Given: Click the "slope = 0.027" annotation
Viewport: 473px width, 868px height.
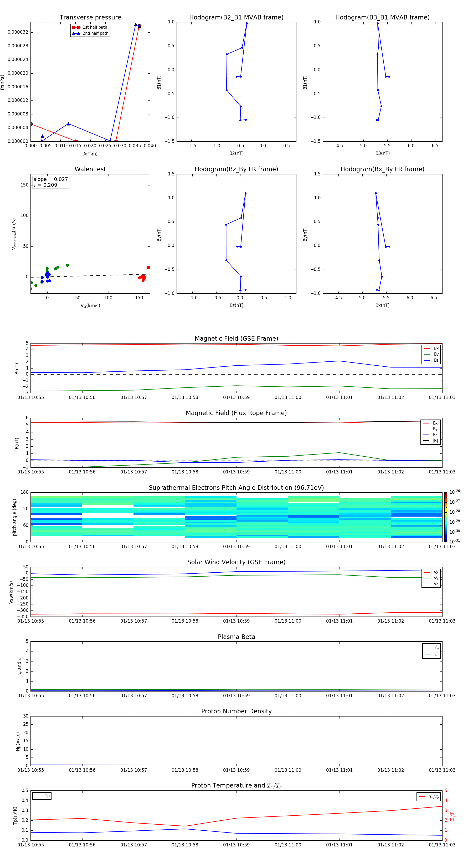Looking at the screenshot, I should point(51,179).
